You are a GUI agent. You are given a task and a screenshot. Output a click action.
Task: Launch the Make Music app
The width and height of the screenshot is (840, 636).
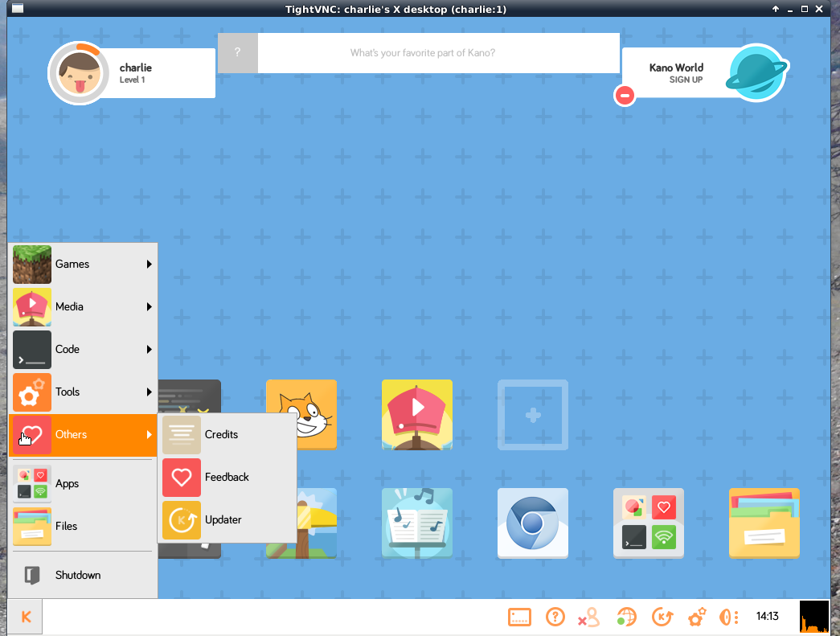pyautogui.click(x=417, y=523)
